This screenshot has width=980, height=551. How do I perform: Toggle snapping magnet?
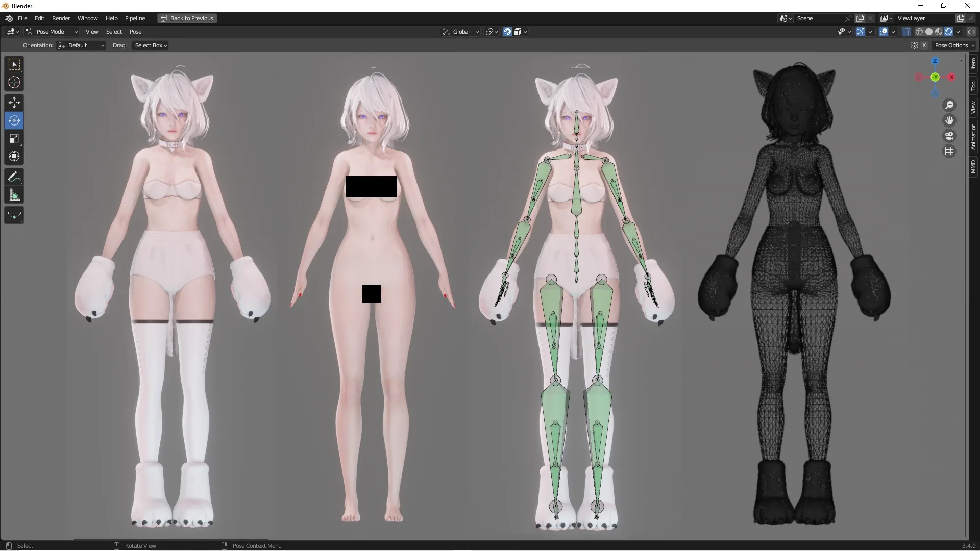coord(507,32)
